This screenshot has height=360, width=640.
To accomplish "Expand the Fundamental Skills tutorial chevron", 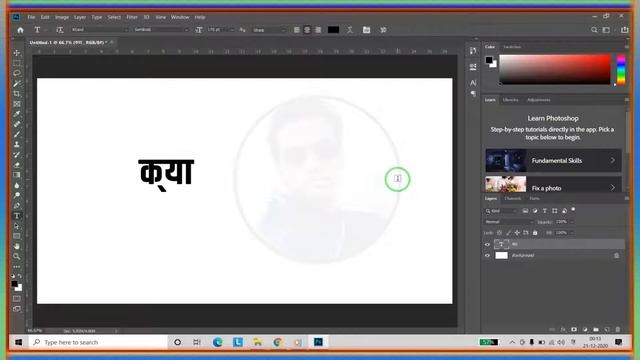I will click(613, 160).
